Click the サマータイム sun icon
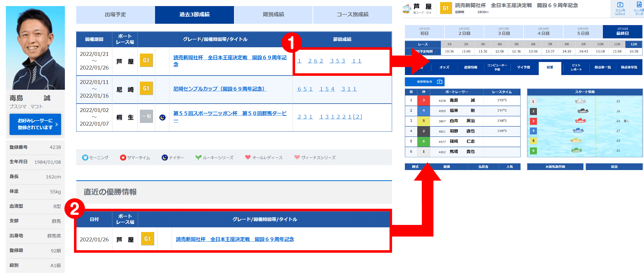644x278 pixels. pos(123,157)
